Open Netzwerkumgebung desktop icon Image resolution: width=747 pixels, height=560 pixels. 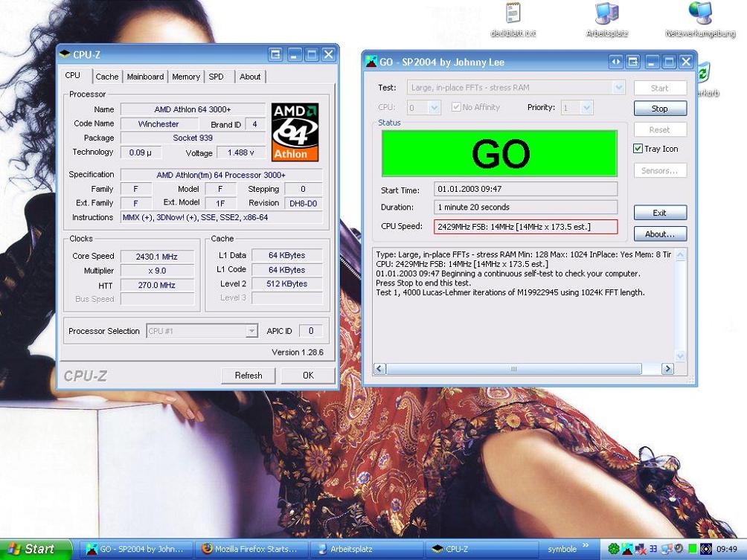click(700, 19)
